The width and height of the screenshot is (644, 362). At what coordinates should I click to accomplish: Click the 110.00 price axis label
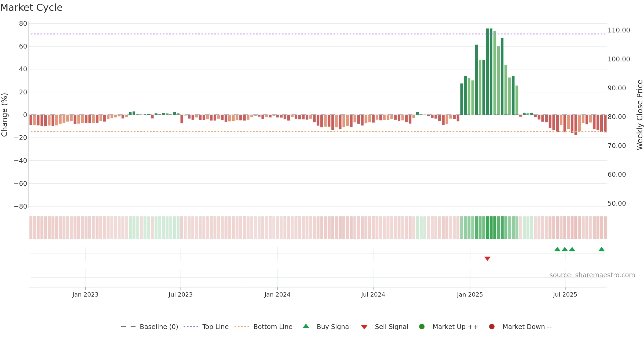pyautogui.click(x=619, y=30)
